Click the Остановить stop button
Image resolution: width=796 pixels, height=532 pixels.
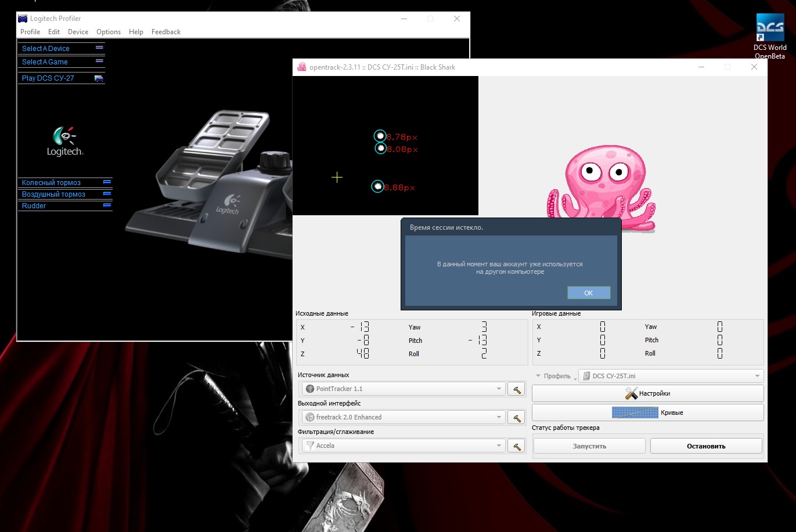pyautogui.click(x=706, y=446)
